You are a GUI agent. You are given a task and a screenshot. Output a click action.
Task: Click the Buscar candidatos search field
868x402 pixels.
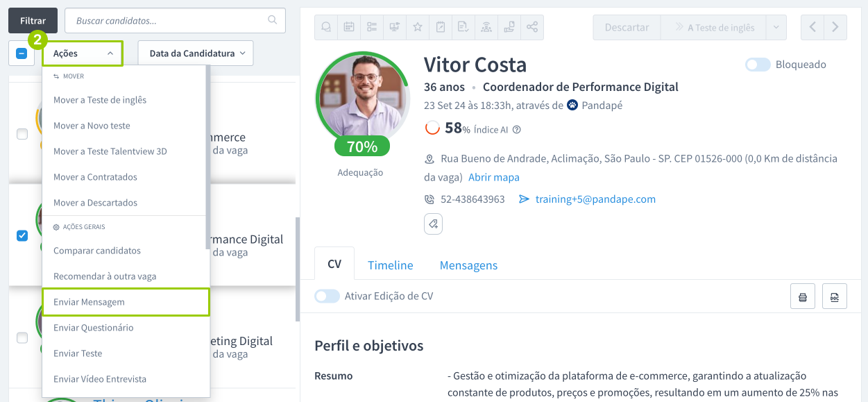[170, 21]
